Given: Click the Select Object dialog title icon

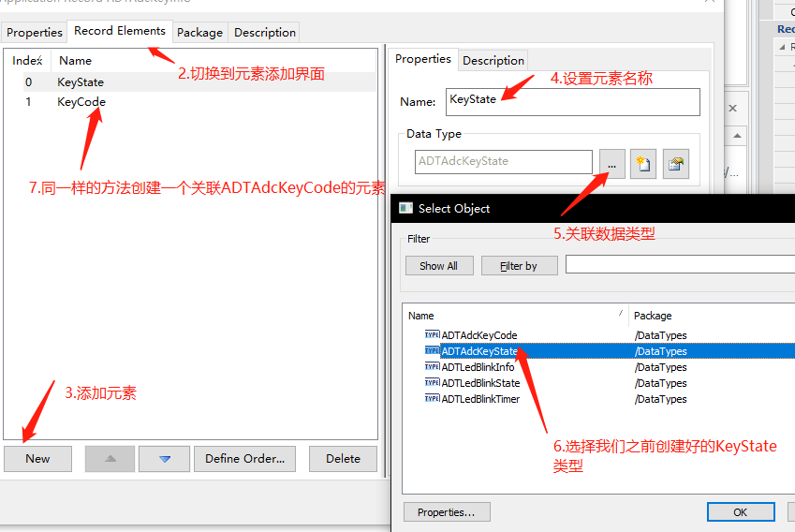Looking at the screenshot, I should click(406, 208).
